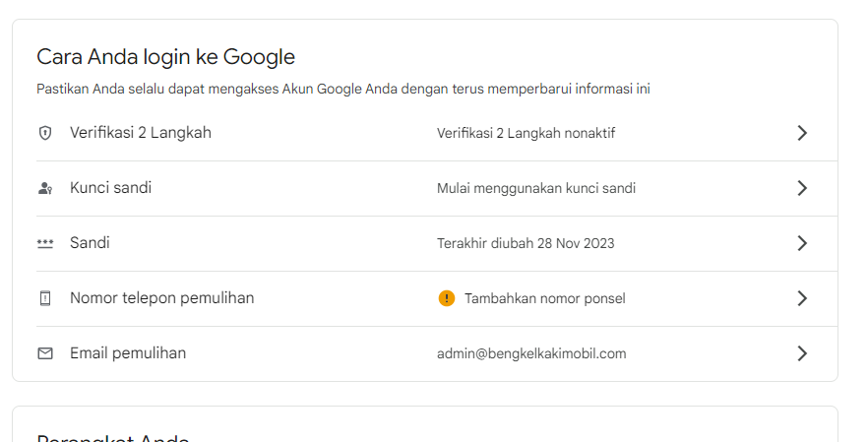This screenshot has height=442, width=868.
Task: Expand the Verifikasi 2 Langkah chevron arrow
Action: tap(802, 133)
